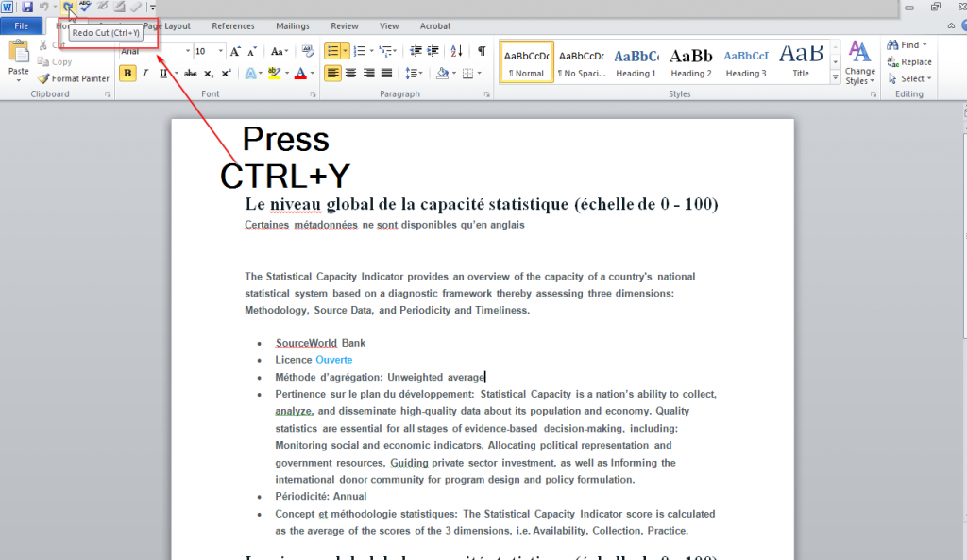967x560 pixels.
Task: Click the Undo arrow in the title bar
Action: (43, 7)
